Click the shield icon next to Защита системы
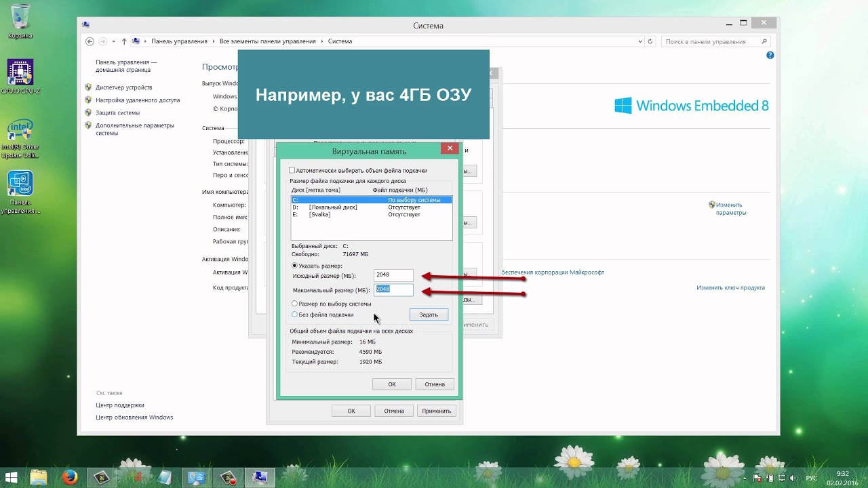 coord(88,113)
